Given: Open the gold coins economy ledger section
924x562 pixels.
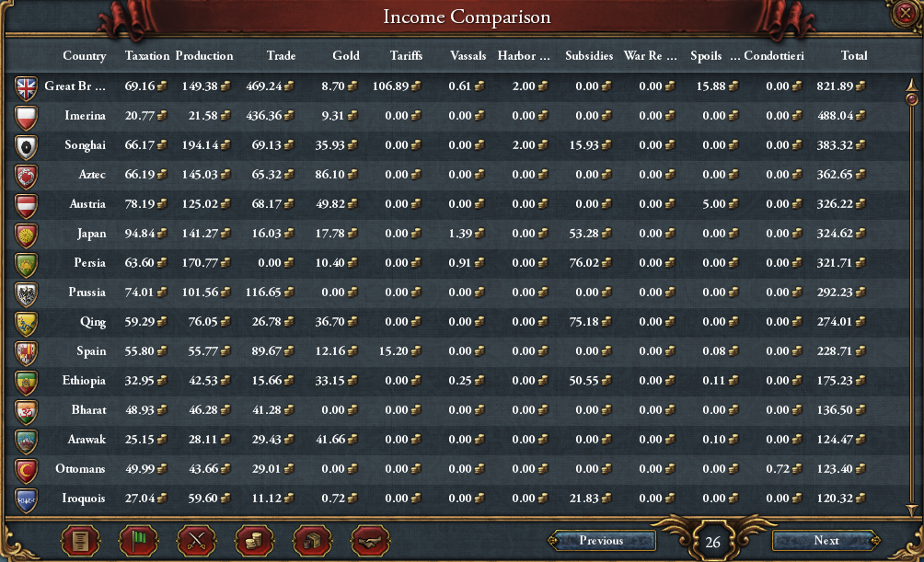Looking at the screenshot, I should click(254, 540).
